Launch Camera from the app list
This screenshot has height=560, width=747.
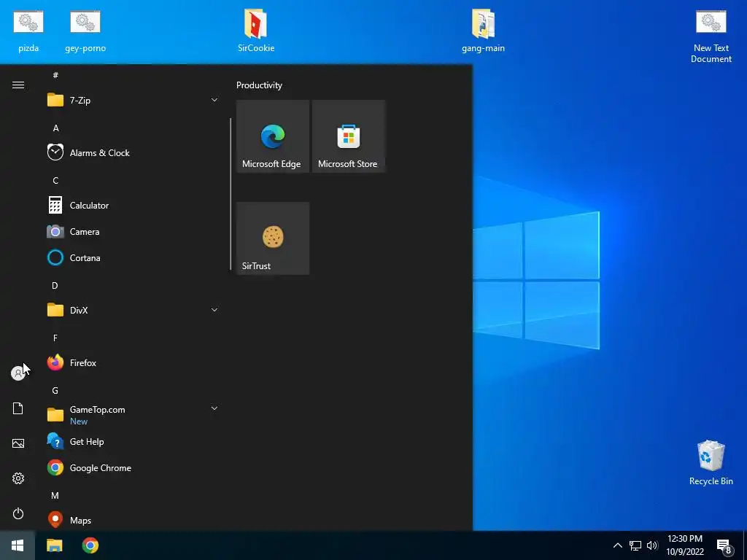133,232
